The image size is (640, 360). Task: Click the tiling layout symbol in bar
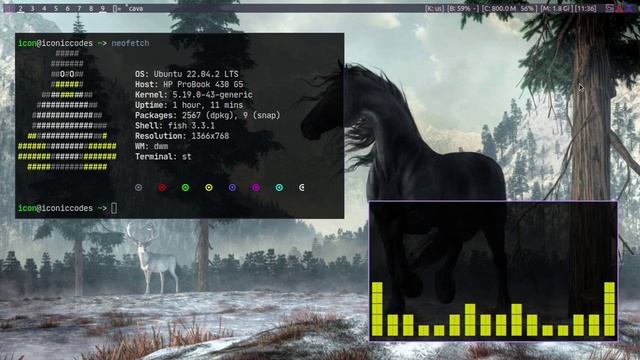[x=117, y=8]
